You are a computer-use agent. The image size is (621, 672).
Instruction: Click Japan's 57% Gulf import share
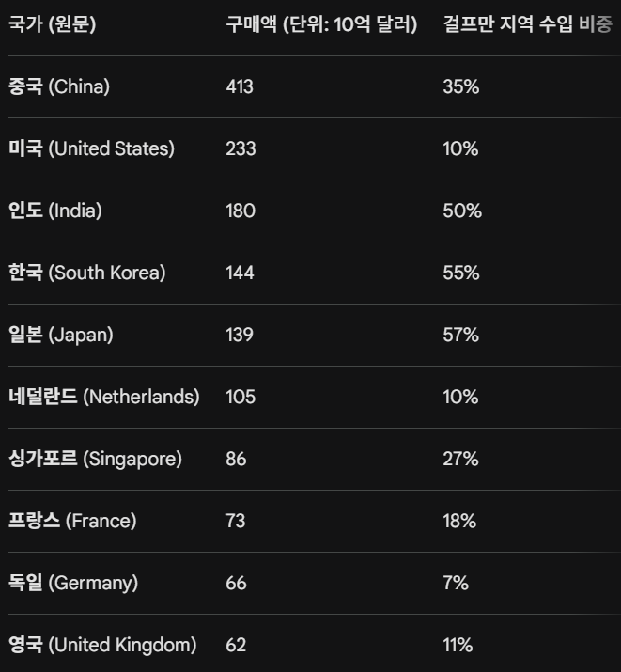[x=460, y=335]
